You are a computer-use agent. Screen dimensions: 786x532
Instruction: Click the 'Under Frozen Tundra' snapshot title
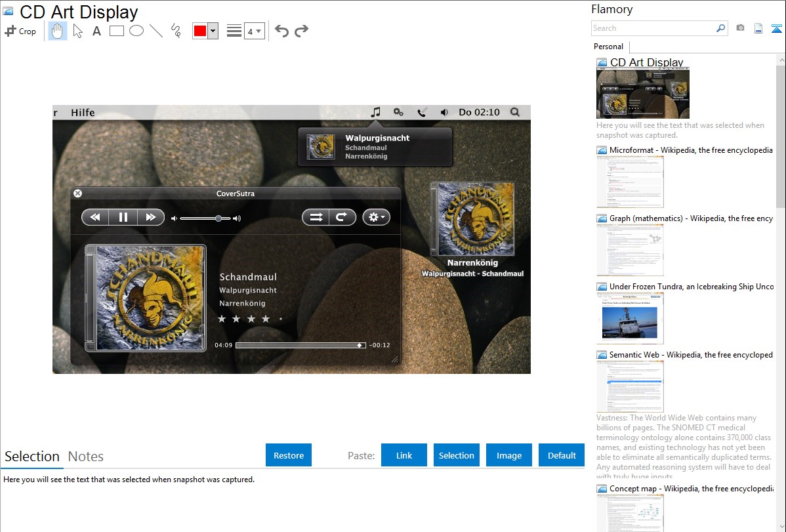[x=692, y=286]
